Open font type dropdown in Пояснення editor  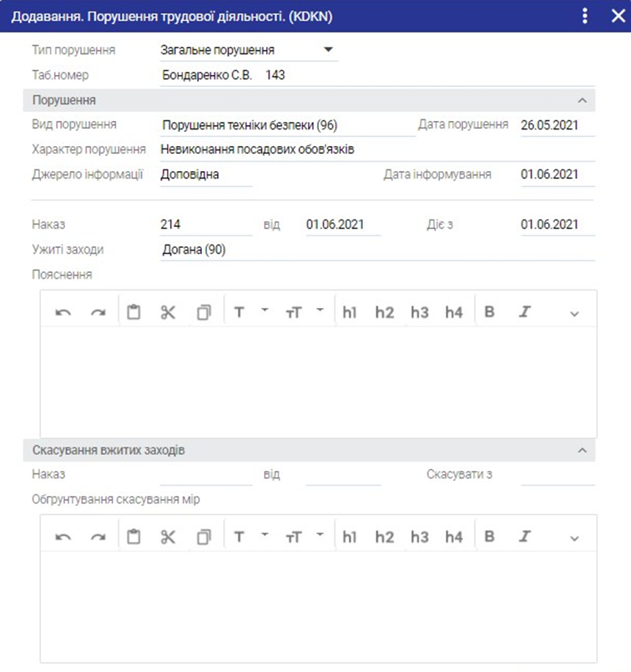(265, 311)
